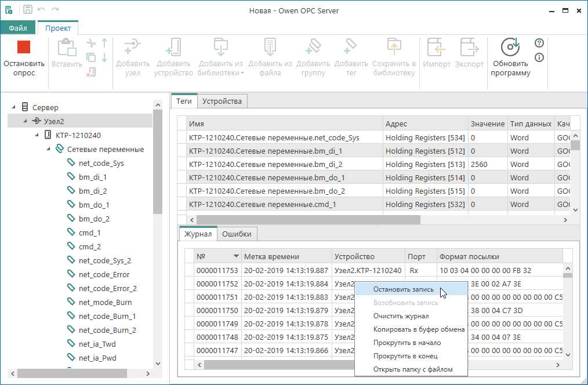Image resolution: width=588 pixels, height=385 pixels.
Task: Click the red Stop polling button
Action: click(x=24, y=48)
